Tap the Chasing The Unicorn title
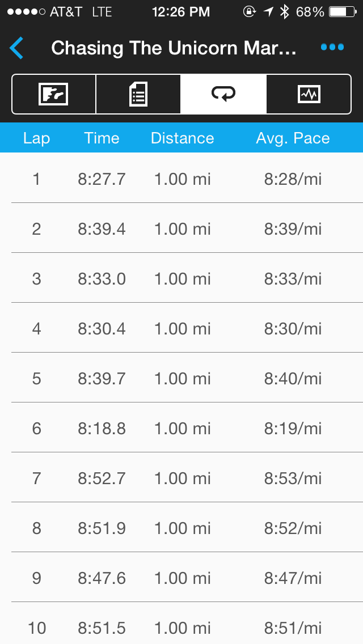The image size is (363, 644). pos(174,48)
